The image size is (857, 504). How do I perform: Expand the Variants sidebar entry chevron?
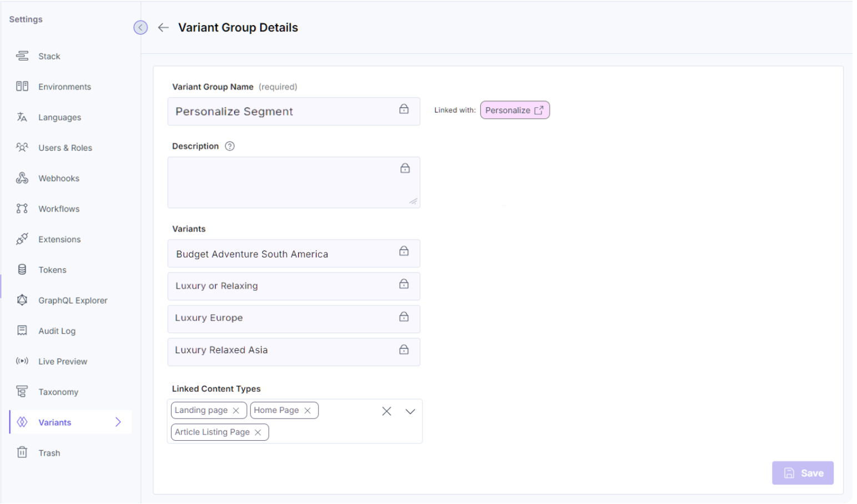pyautogui.click(x=118, y=422)
